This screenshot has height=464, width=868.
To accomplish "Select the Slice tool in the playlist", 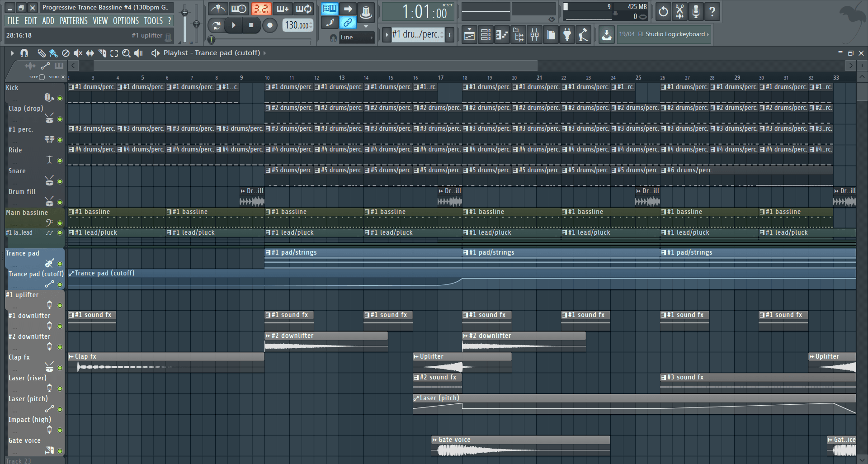I will [102, 53].
